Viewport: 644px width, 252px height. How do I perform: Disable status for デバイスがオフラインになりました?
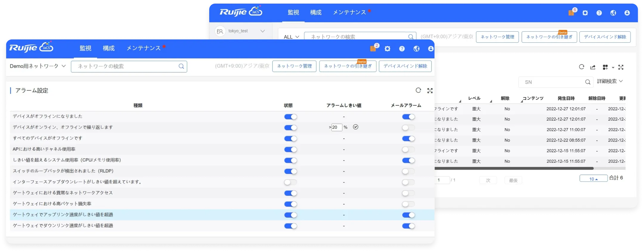290,117
